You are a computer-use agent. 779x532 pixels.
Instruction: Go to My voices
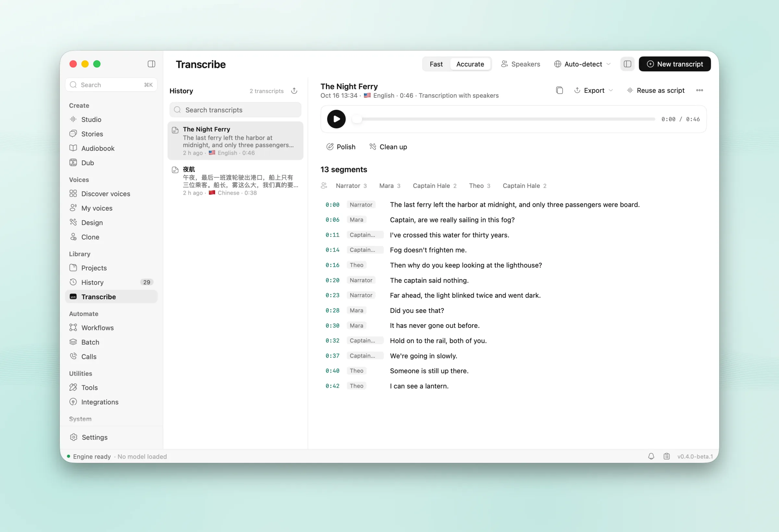click(x=111, y=208)
